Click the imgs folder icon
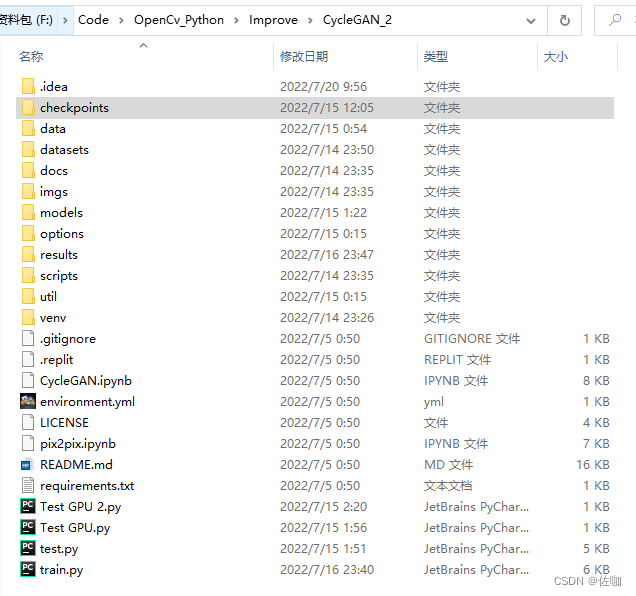The width and height of the screenshot is (636, 596). [x=28, y=191]
